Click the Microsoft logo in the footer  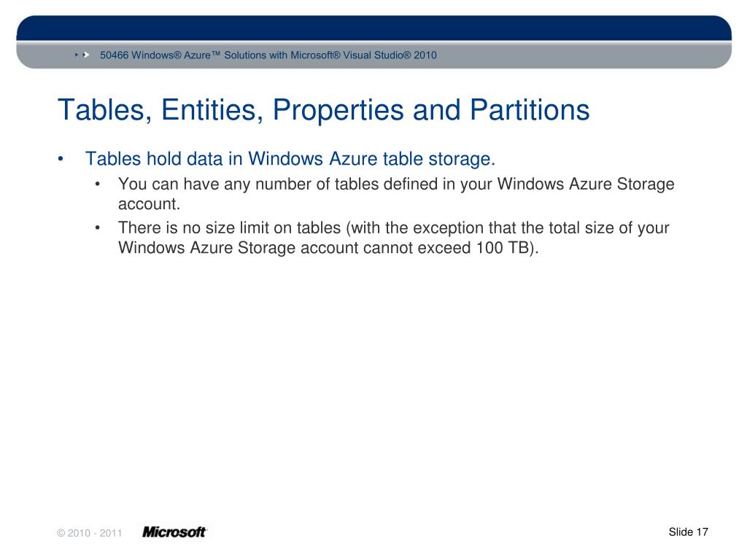tap(175, 532)
